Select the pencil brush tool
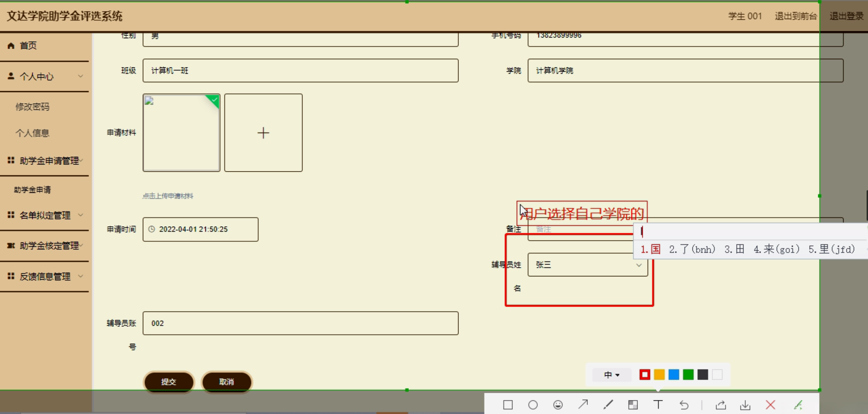This screenshot has width=868, height=414. [x=608, y=404]
